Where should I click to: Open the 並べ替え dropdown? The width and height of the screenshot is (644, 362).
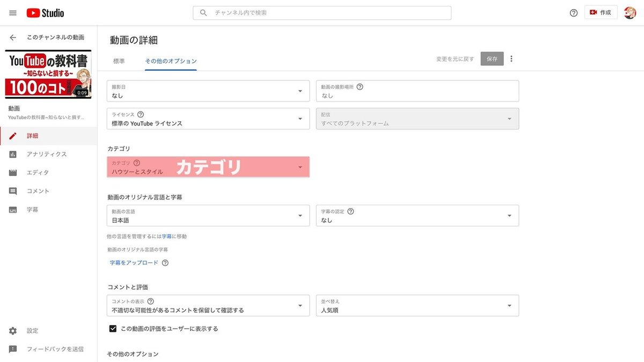[x=418, y=306]
